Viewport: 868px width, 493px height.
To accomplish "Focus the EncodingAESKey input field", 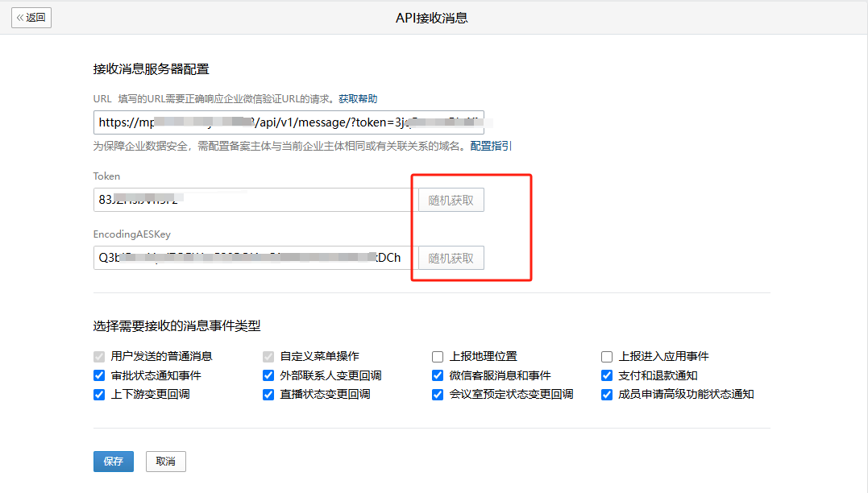I will click(252, 258).
